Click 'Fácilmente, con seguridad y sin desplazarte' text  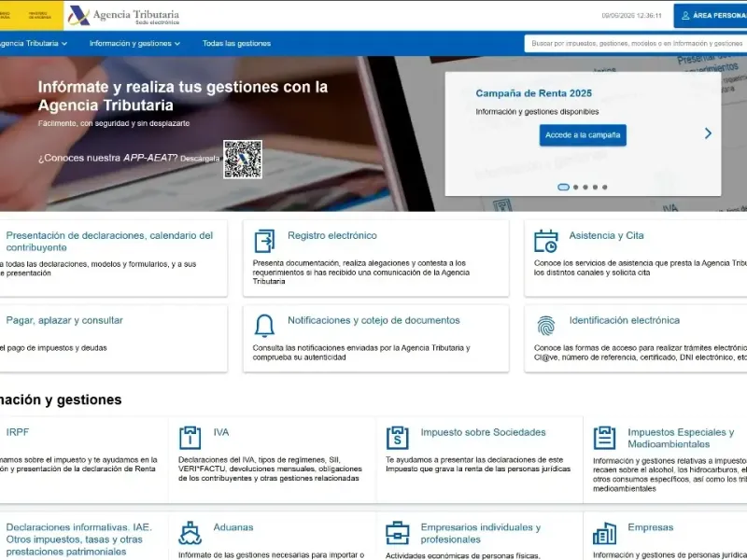click(x=114, y=123)
